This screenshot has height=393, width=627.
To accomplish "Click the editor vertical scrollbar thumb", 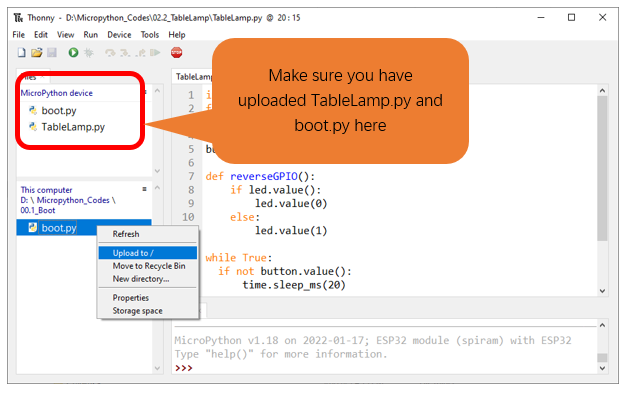I will pos(602,168).
